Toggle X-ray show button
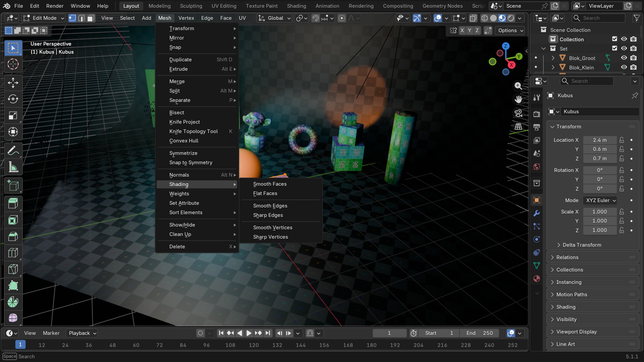 click(x=473, y=18)
